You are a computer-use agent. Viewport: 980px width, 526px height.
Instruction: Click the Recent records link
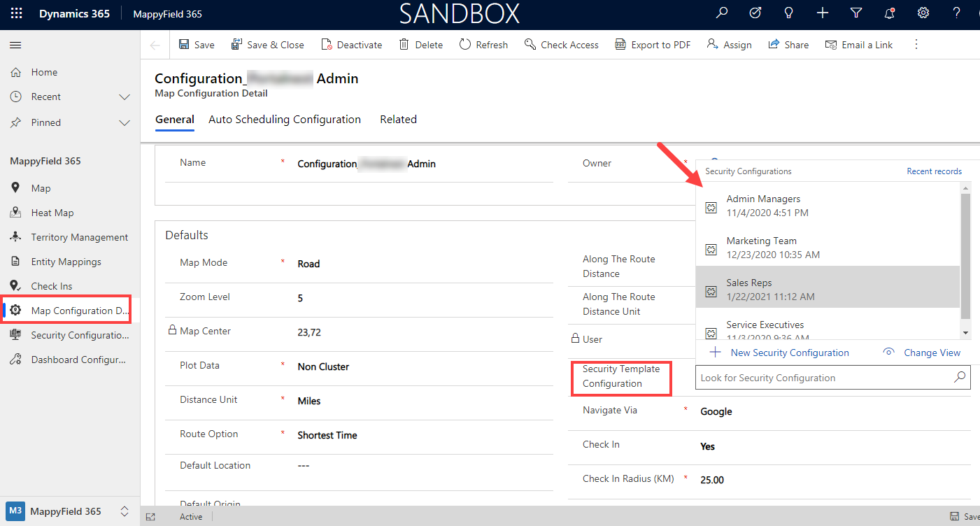pyautogui.click(x=934, y=171)
